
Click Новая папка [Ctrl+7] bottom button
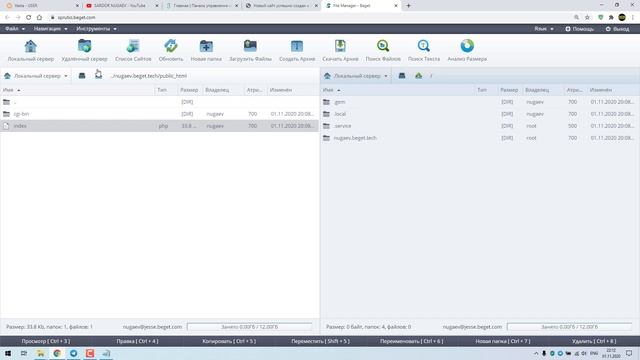503,341
